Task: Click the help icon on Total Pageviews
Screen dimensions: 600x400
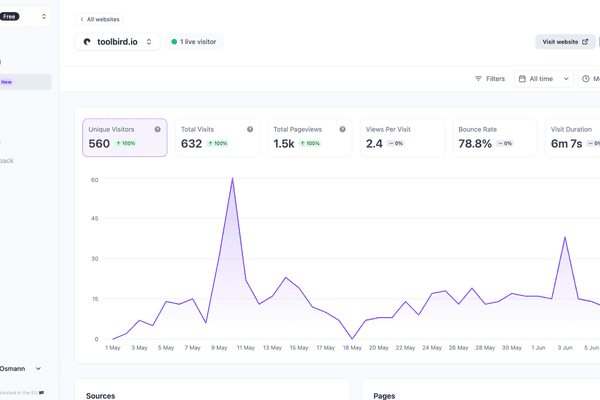Action: (x=342, y=129)
